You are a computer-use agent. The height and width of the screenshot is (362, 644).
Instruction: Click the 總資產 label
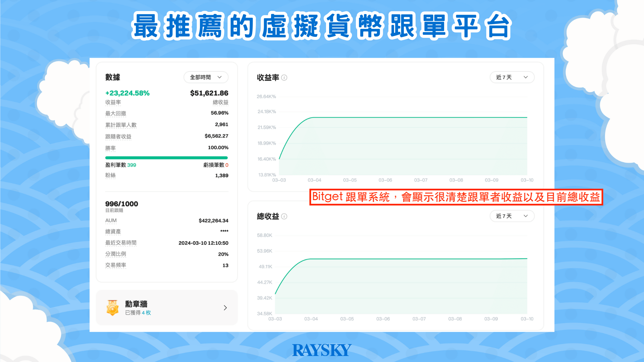pos(113,231)
